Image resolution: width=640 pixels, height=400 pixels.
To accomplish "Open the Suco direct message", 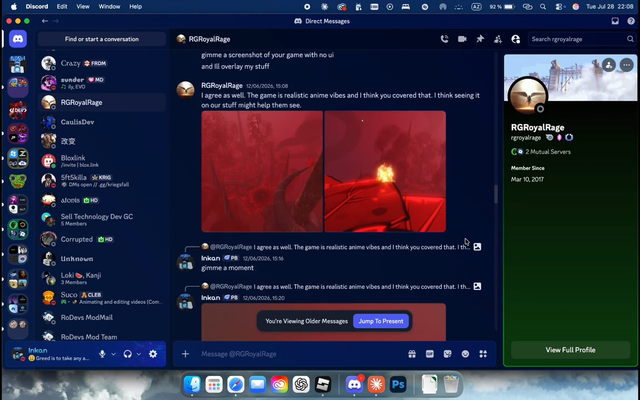I will [102, 298].
